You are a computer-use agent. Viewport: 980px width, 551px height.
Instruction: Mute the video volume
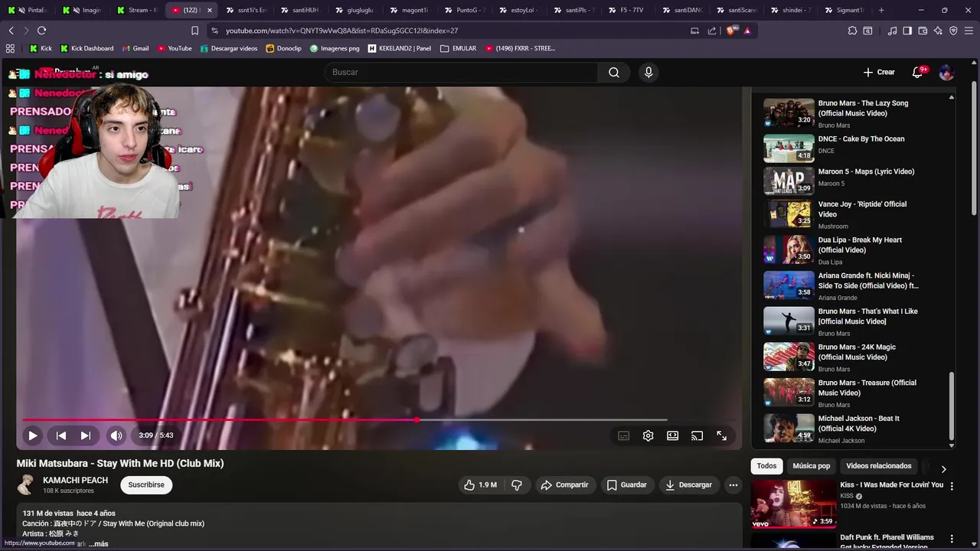(x=116, y=435)
